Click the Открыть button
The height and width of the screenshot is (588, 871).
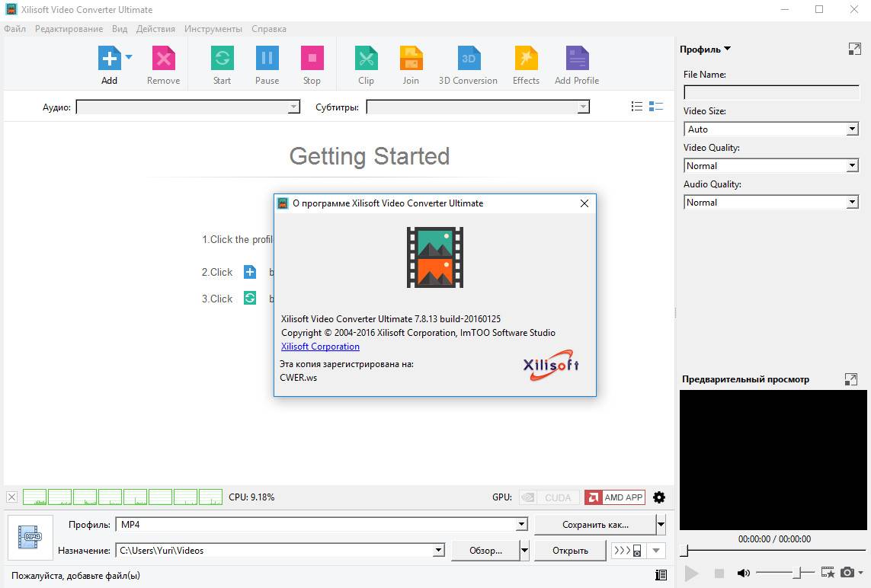[570, 550]
